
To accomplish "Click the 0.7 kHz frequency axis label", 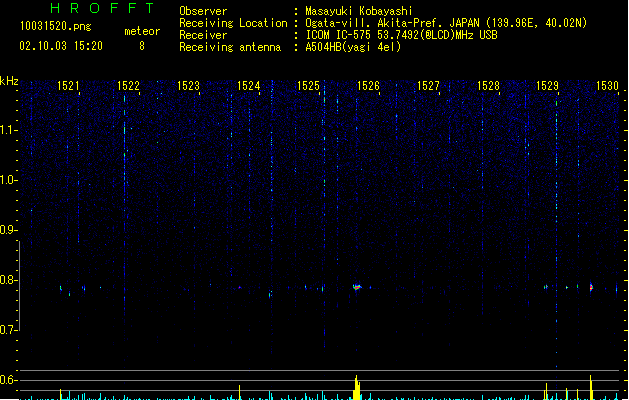I will coord(9,330).
